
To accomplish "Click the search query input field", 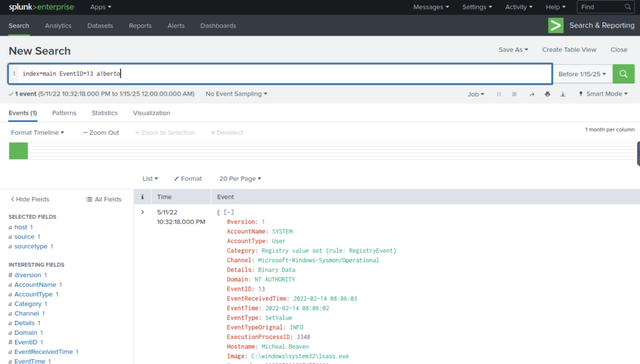I will tap(280, 74).
